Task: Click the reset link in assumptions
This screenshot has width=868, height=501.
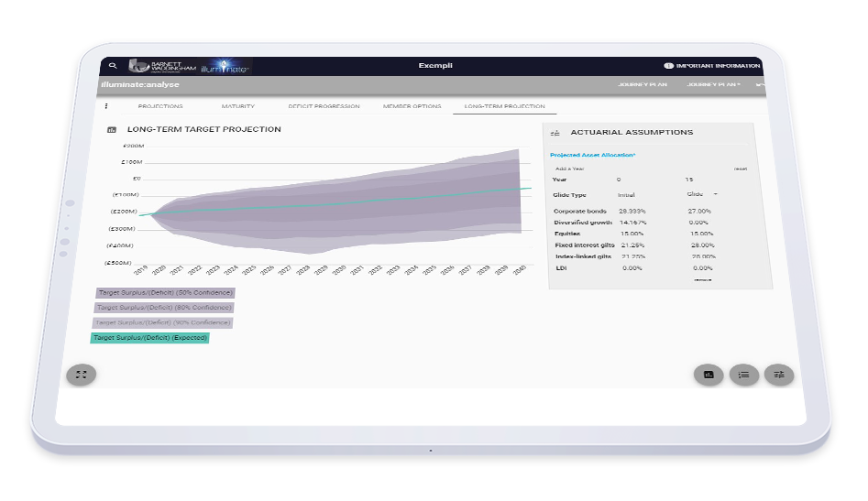Action: (741, 169)
